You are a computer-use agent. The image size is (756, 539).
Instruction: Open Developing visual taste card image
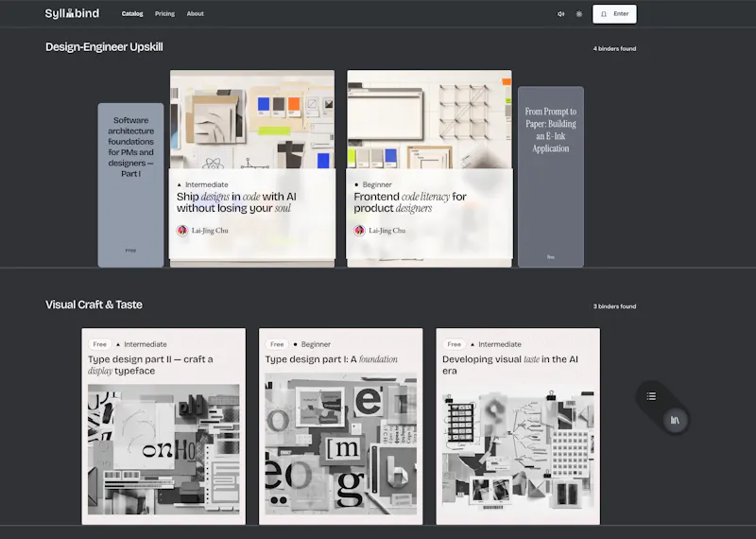coord(518,449)
